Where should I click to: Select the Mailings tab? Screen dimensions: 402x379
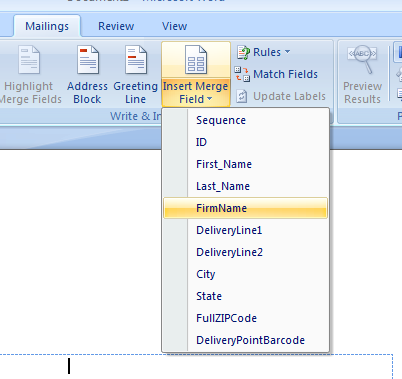47,26
